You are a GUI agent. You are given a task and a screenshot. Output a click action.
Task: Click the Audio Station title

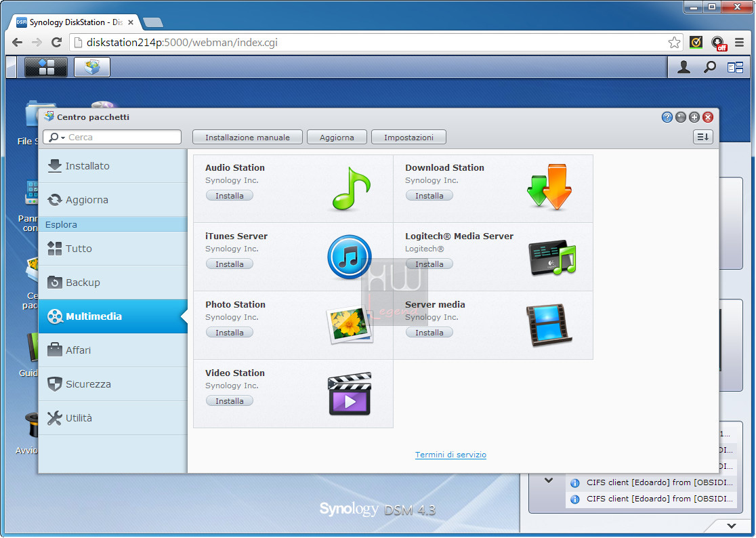tap(235, 168)
